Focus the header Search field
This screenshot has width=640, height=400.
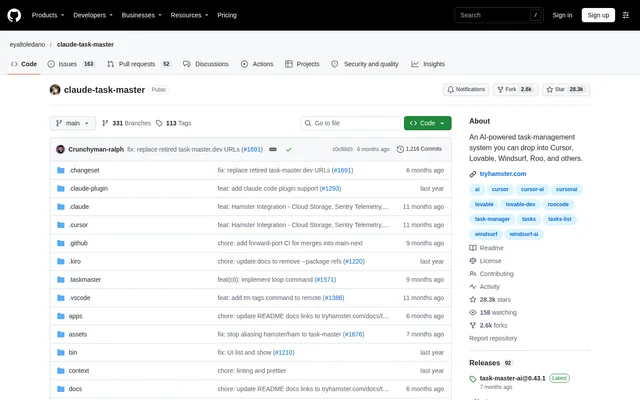499,15
